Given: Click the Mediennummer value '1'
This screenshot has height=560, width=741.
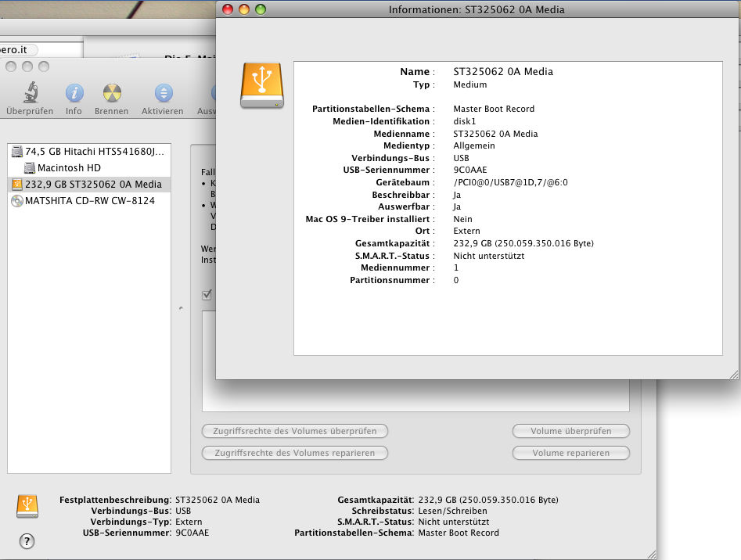Looking at the screenshot, I should click(x=456, y=267).
